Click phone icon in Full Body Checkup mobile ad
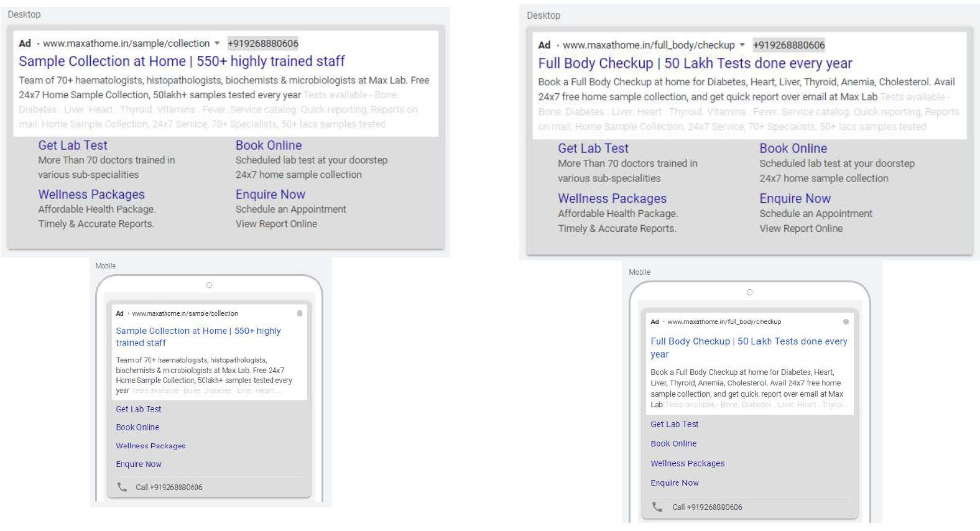 coord(657,507)
